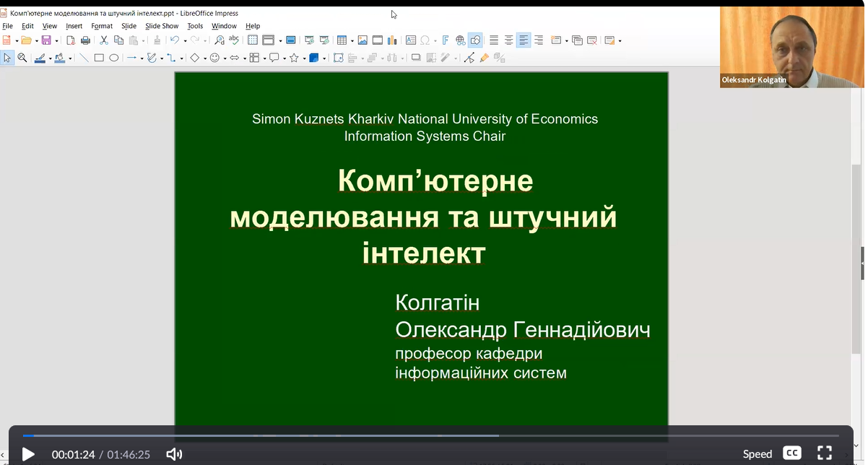Click the Speed button
868x465 pixels.
(x=758, y=453)
